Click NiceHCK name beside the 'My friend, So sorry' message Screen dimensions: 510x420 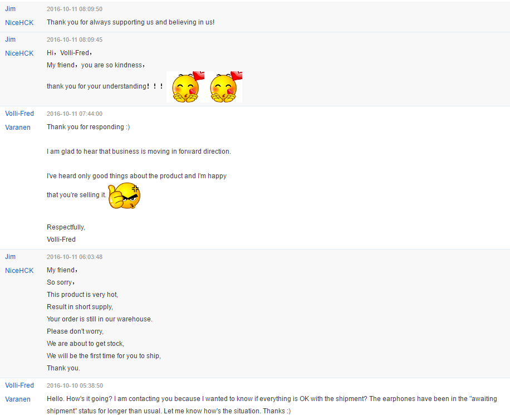(19, 270)
